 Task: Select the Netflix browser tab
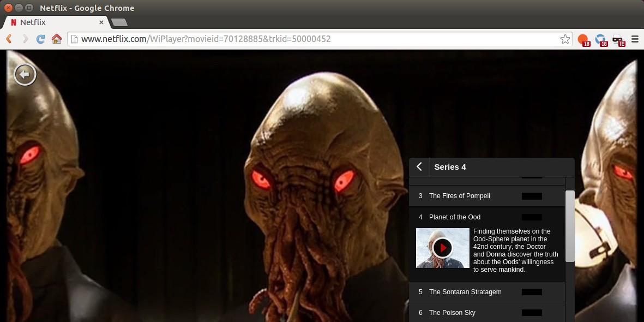point(56,22)
